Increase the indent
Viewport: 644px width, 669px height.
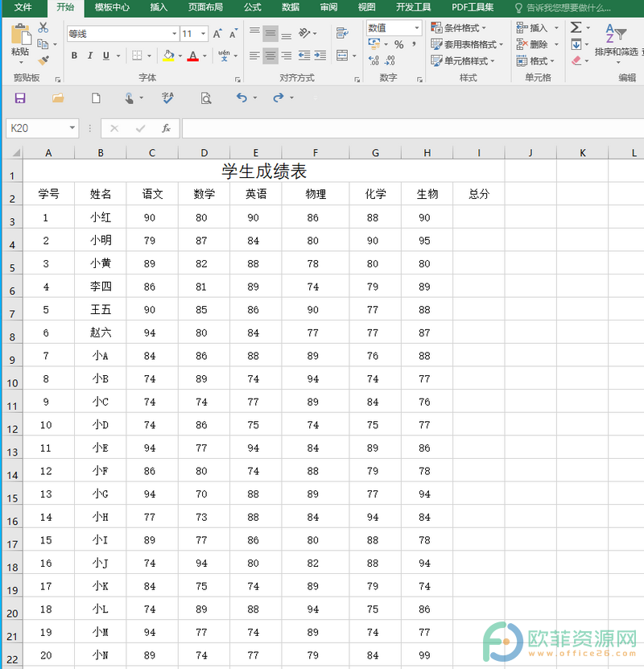(x=320, y=56)
